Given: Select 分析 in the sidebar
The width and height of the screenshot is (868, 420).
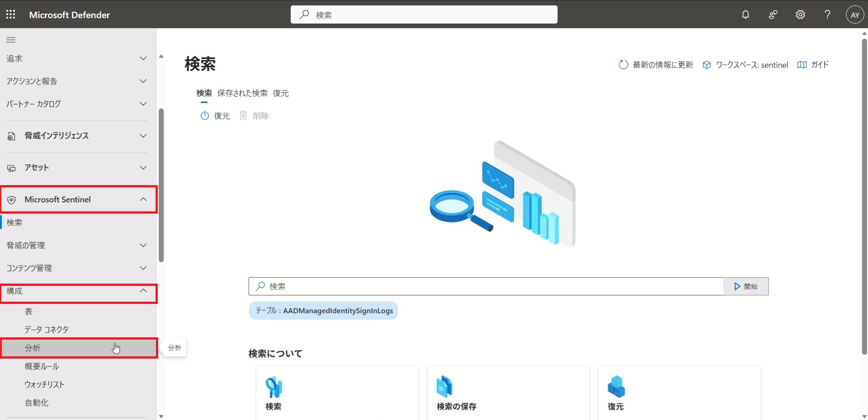Looking at the screenshot, I should 33,348.
